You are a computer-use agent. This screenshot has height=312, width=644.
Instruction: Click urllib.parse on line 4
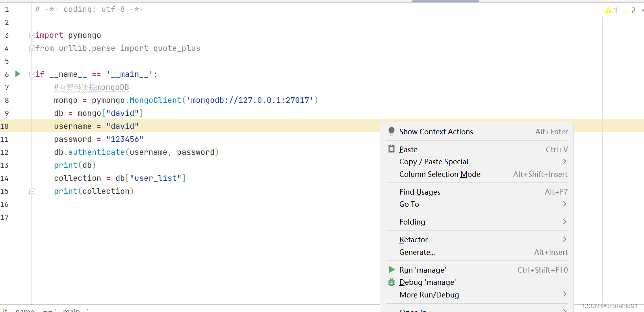pos(87,48)
